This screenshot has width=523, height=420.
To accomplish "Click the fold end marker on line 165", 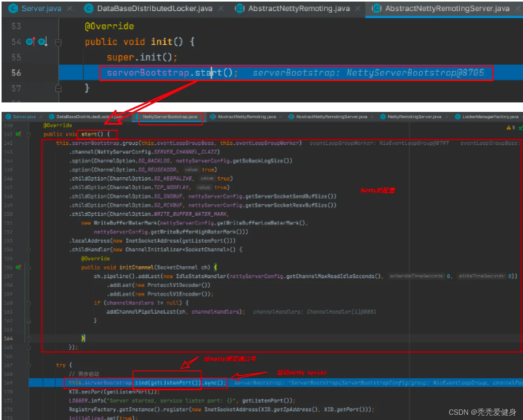I will 28,348.
